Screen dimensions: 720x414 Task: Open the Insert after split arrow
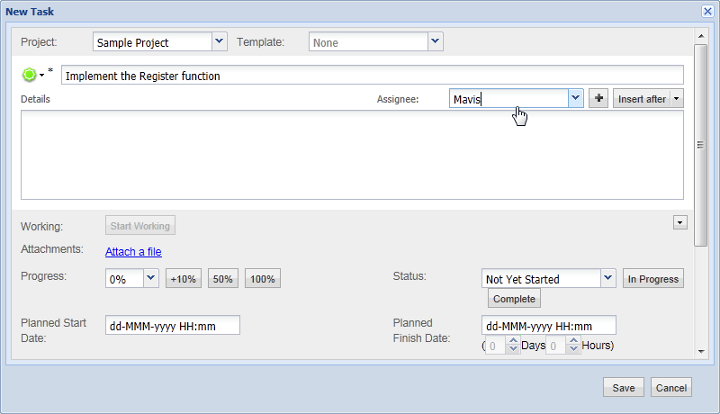(676, 99)
